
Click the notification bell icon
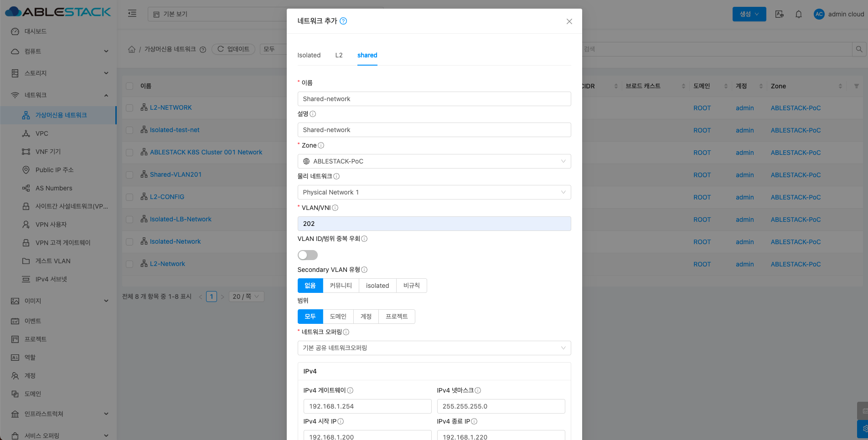[798, 14]
